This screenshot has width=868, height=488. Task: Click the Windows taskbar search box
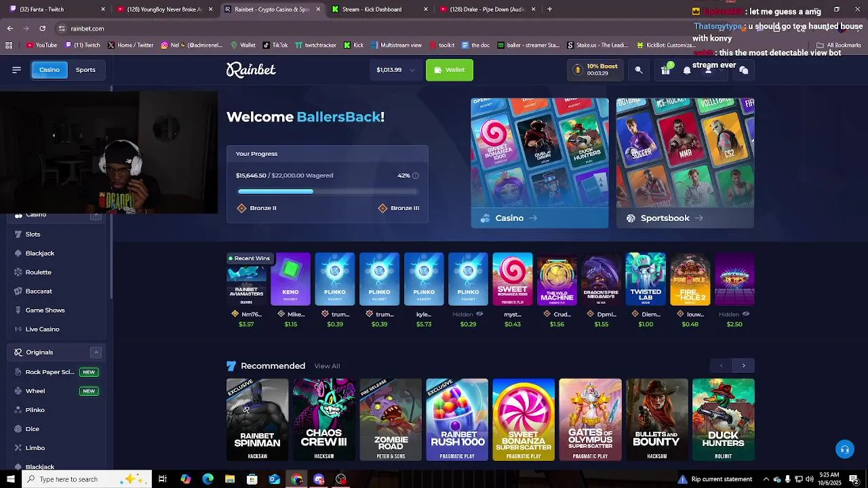87,479
